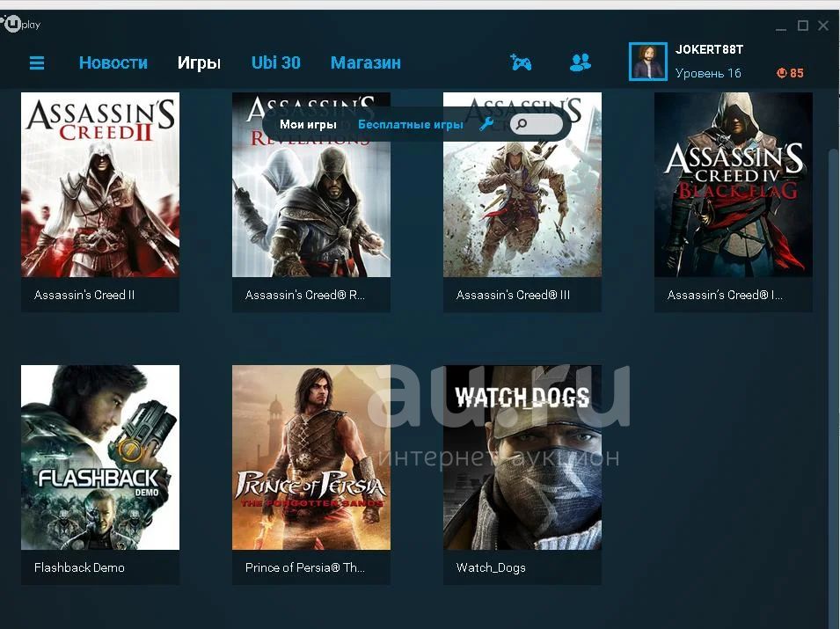Open the hamburger main menu
This screenshot has width=840, height=629.
(x=36, y=63)
